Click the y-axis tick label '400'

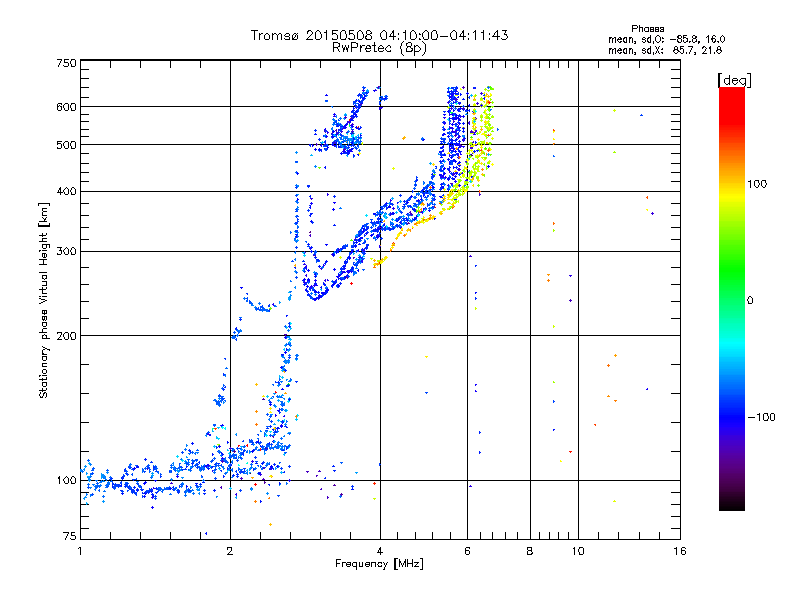66,191
